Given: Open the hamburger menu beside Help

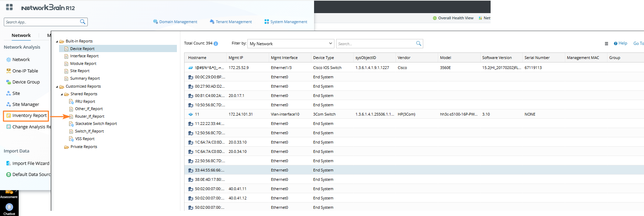Looking at the screenshot, I should point(606,43).
